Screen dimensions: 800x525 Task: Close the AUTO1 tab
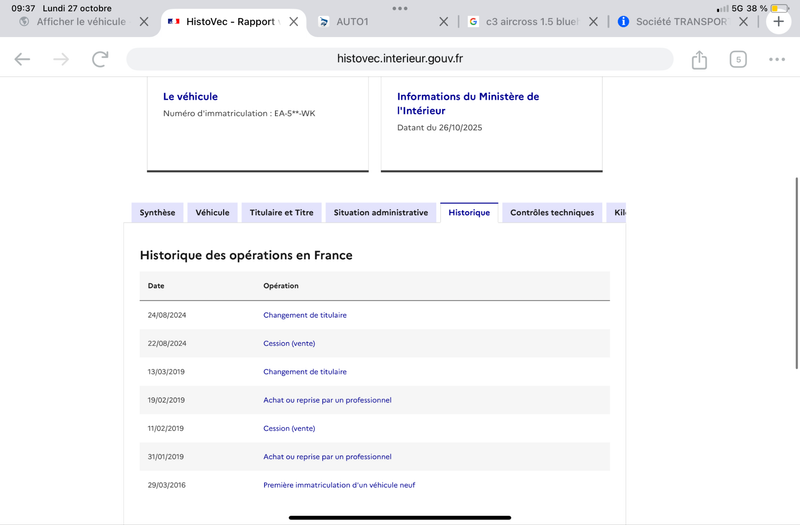(x=443, y=21)
